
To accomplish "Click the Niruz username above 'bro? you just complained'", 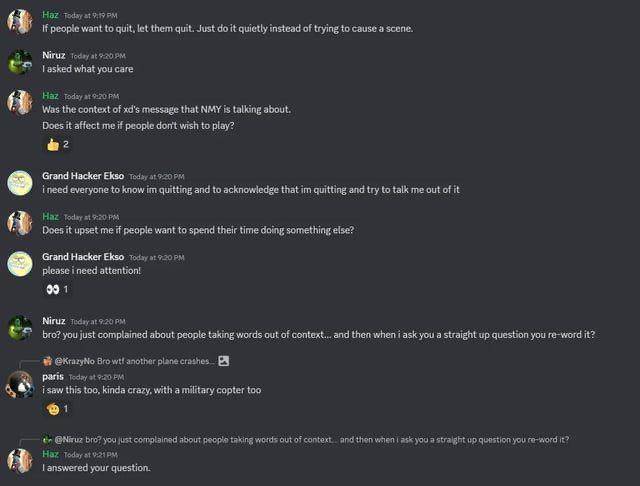I will [53, 321].
